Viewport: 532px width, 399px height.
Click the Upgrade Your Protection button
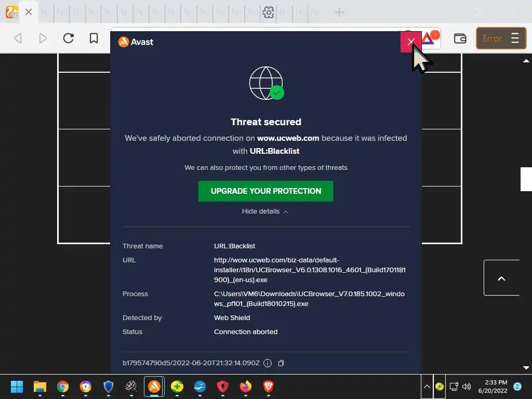(x=265, y=191)
